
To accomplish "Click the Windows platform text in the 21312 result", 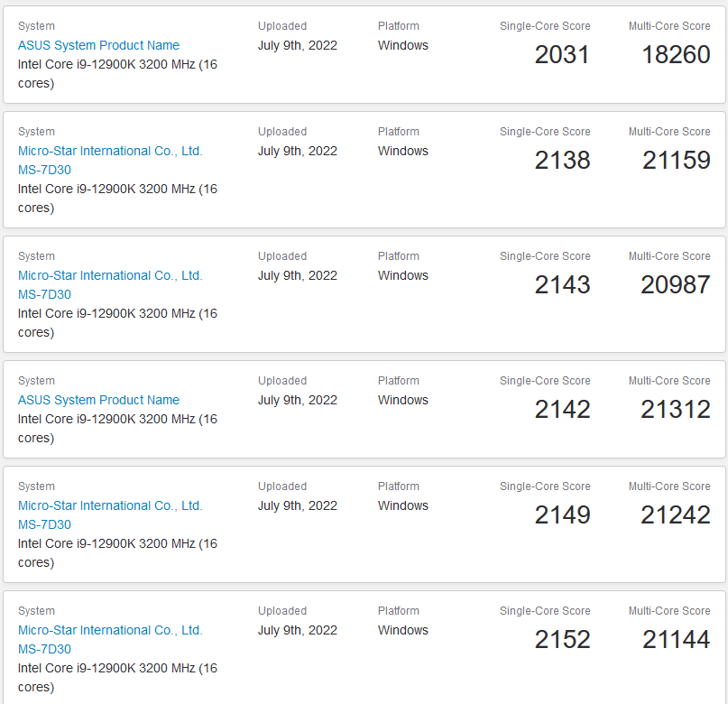I will pos(403,400).
